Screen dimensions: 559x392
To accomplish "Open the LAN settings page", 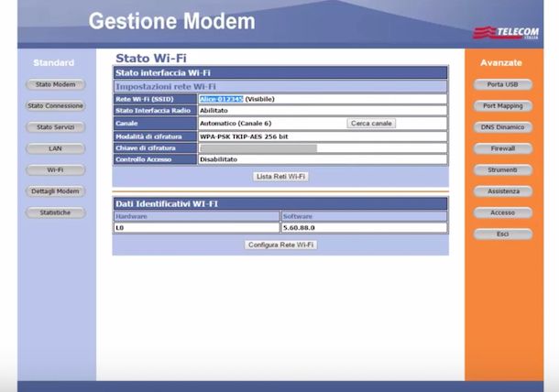I will [55, 148].
